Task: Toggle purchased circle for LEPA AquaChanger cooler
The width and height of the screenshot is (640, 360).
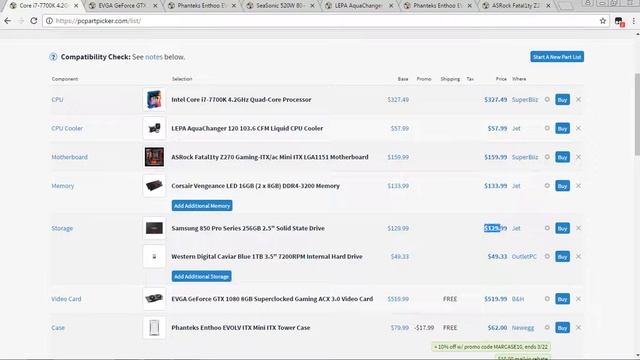Action: [x=547, y=128]
